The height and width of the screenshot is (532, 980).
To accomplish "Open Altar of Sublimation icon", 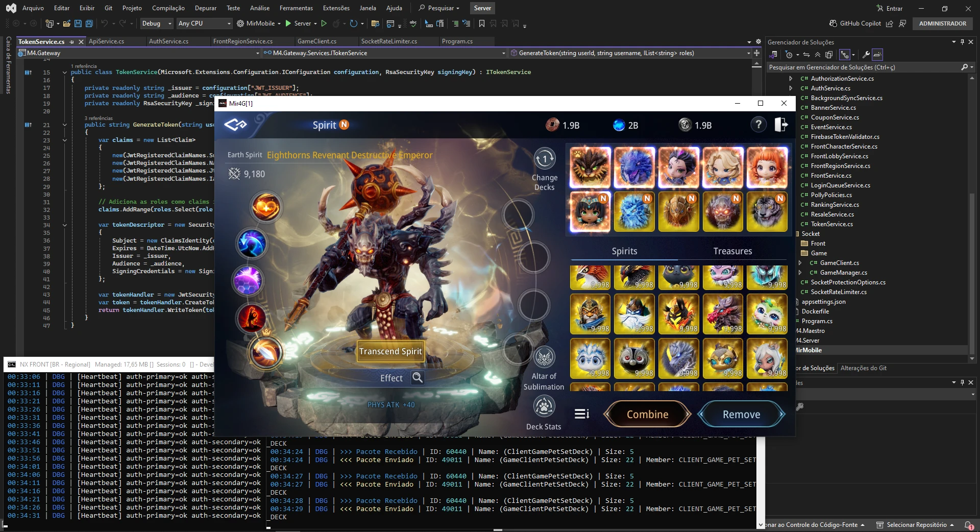I will pyautogui.click(x=544, y=357).
